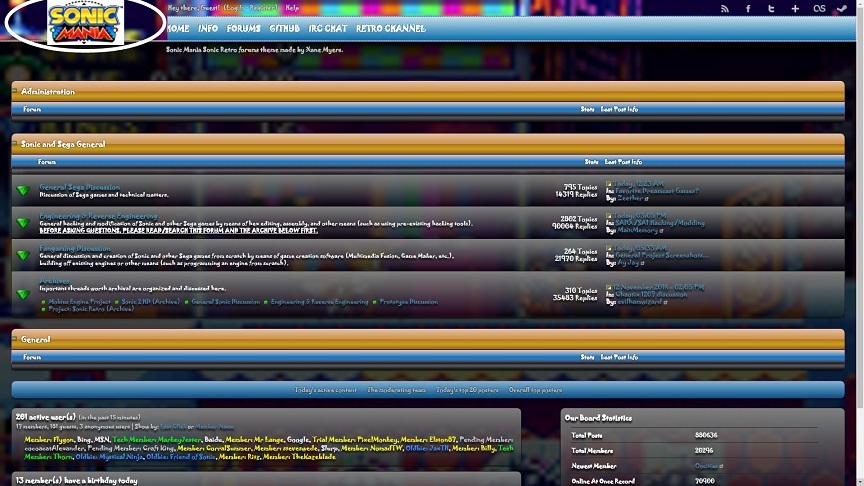Open Engineering & Reverse Engineering forum
This screenshot has width=864, height=486.
point(99,216)
